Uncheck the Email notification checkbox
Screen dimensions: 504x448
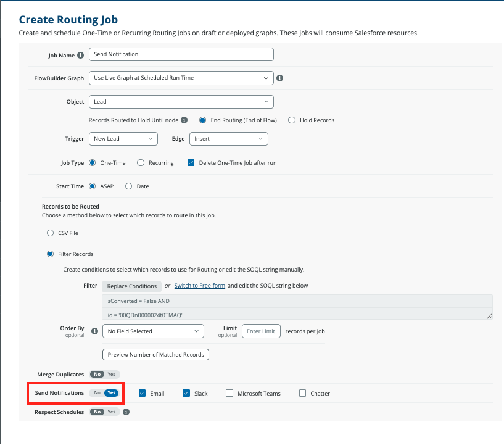point(142,393)
